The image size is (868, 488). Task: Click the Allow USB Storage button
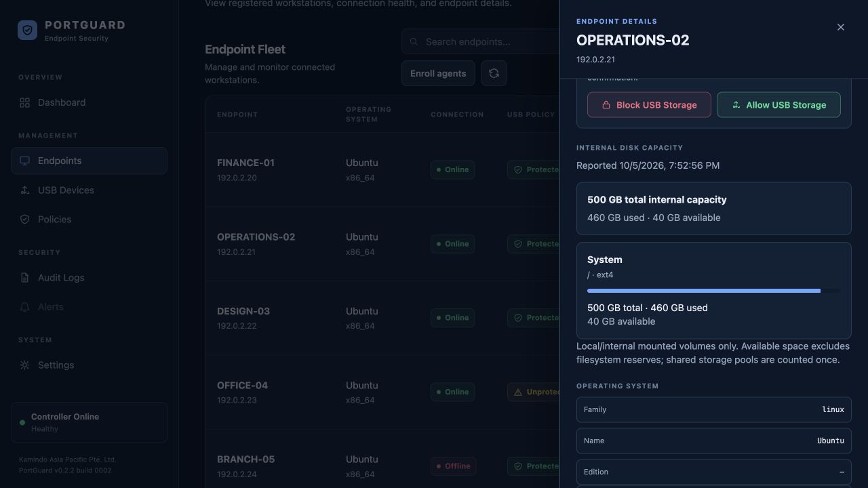click(778, 105)
